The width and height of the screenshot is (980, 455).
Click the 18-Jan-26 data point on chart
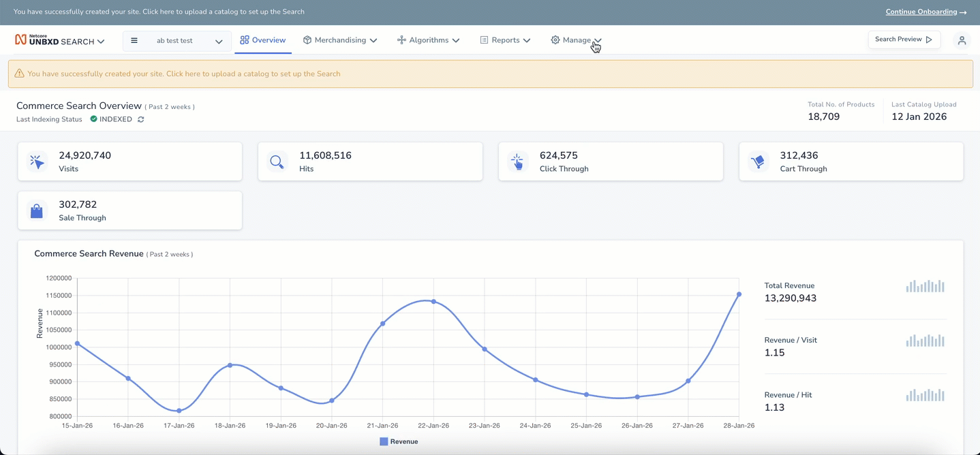click(x=230, y=365)
